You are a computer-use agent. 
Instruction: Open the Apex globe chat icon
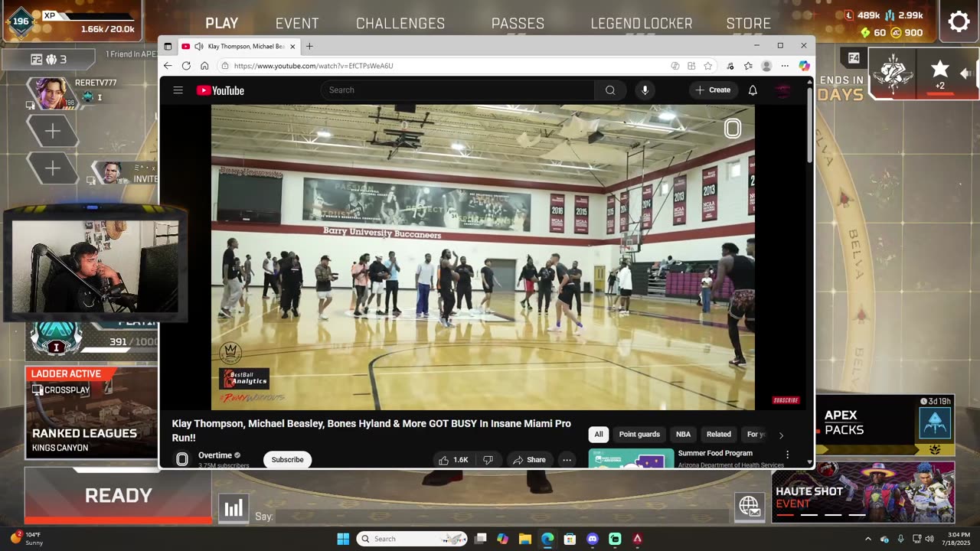(x=749, y=507)
